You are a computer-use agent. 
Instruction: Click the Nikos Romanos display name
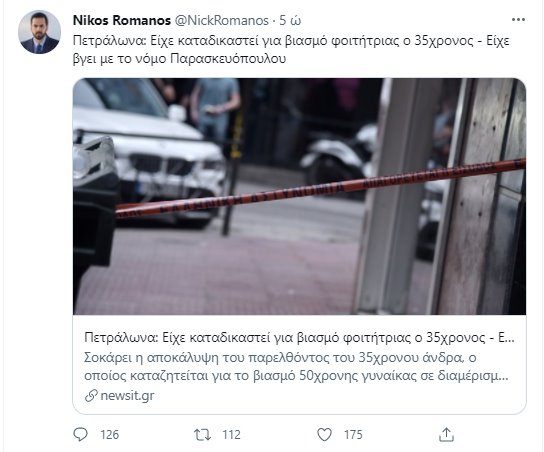122,20
